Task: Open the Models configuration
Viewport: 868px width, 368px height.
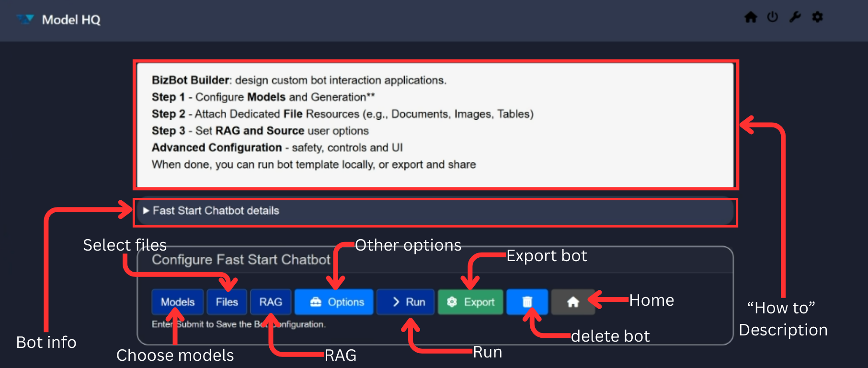Action: point(177,302)
